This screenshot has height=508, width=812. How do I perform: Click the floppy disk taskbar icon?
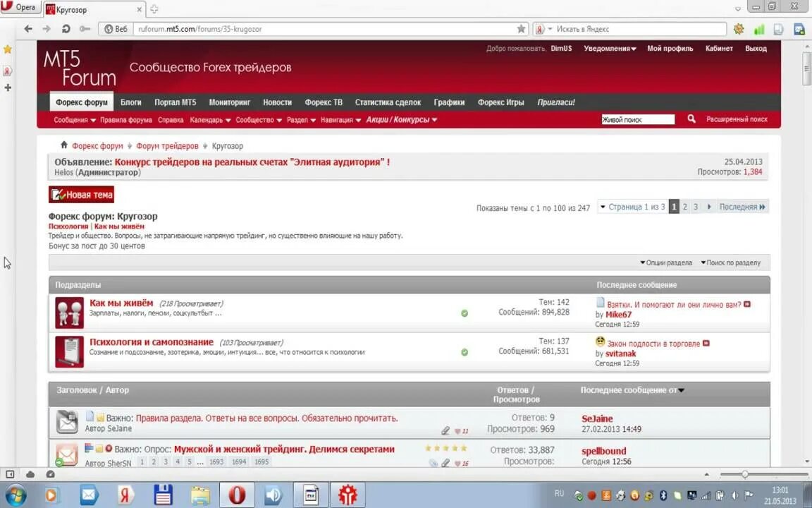pos(163,495)
